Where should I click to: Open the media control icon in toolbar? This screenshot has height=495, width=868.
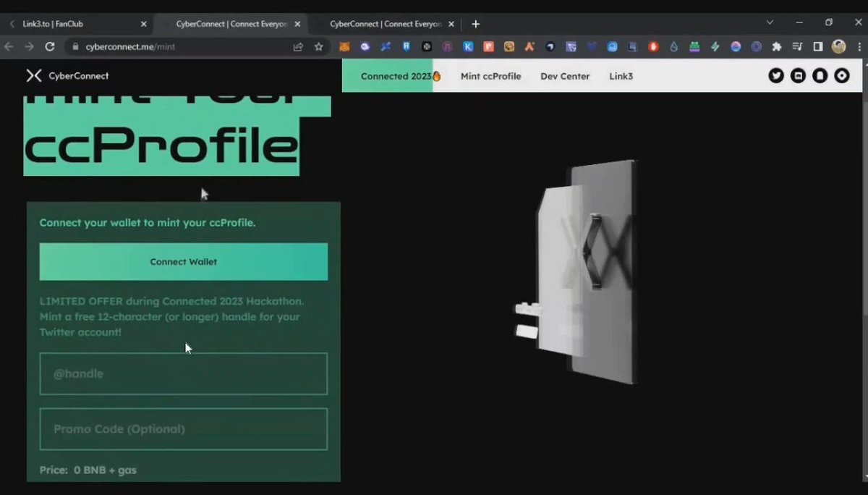point(797,46)
